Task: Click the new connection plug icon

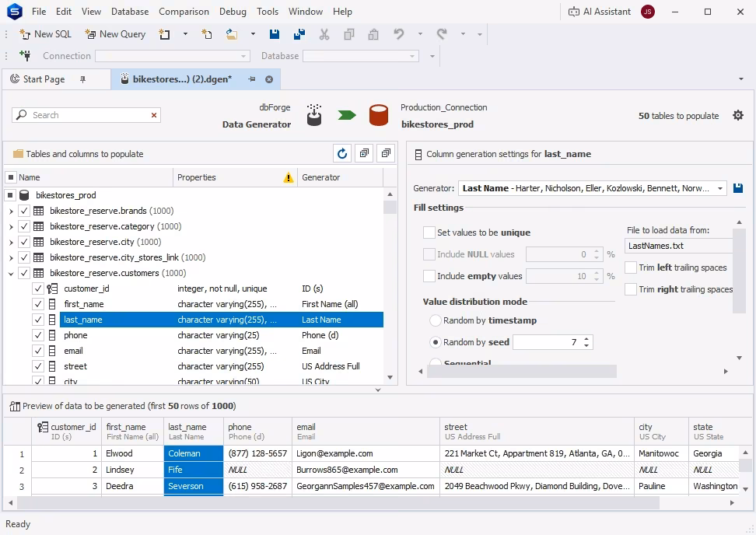Action: coord(25,56)
